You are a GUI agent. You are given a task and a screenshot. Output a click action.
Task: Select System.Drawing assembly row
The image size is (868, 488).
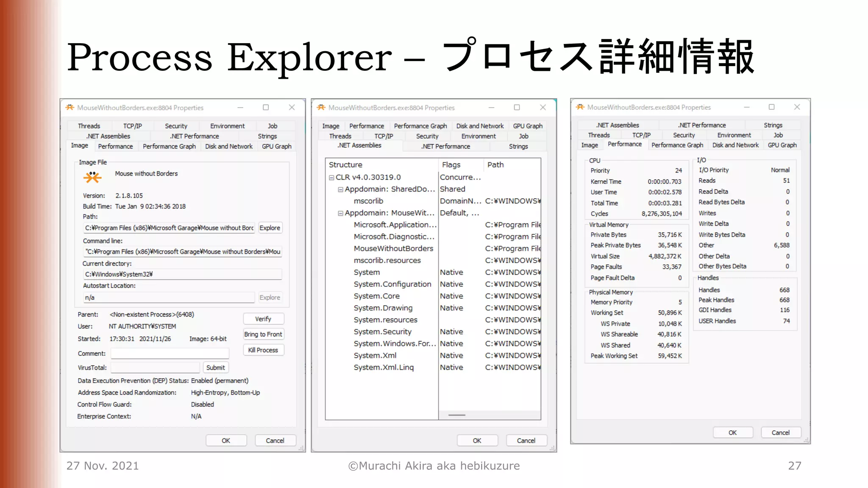point(433,308)
